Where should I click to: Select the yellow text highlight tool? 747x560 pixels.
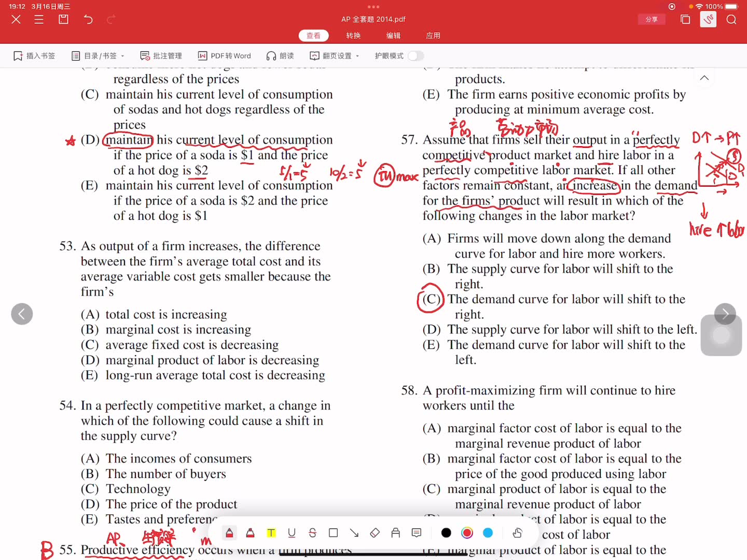click(271, 533)
